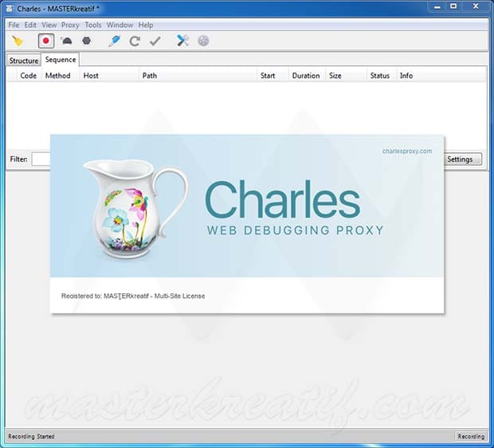Image resolution: width=494 pixels, height=448 pixels.
Task: Click into the Filter input field
Action: 41,159
